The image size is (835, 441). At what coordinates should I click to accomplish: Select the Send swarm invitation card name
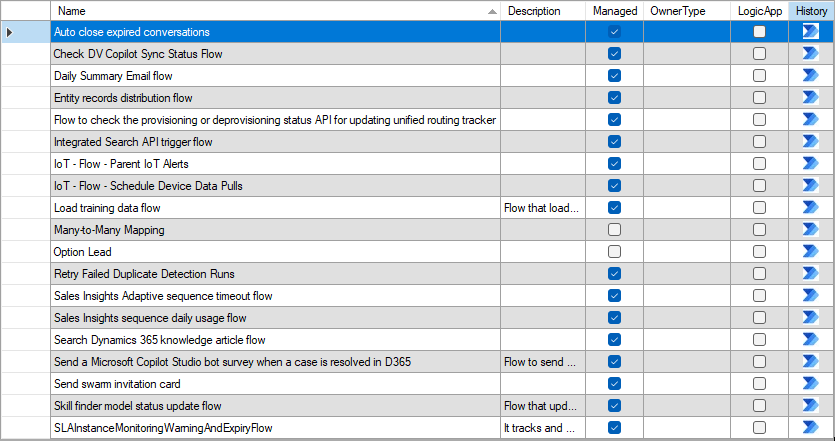coord(276,384)
